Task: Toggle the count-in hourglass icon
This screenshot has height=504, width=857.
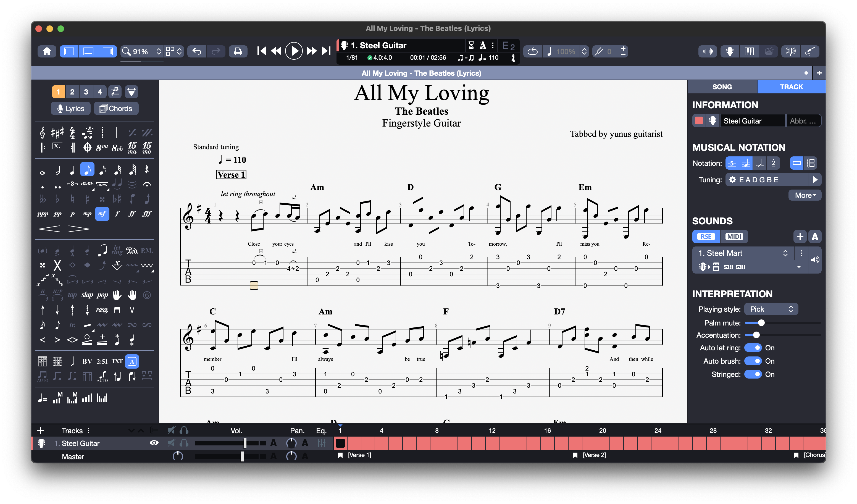Action: 471,45
